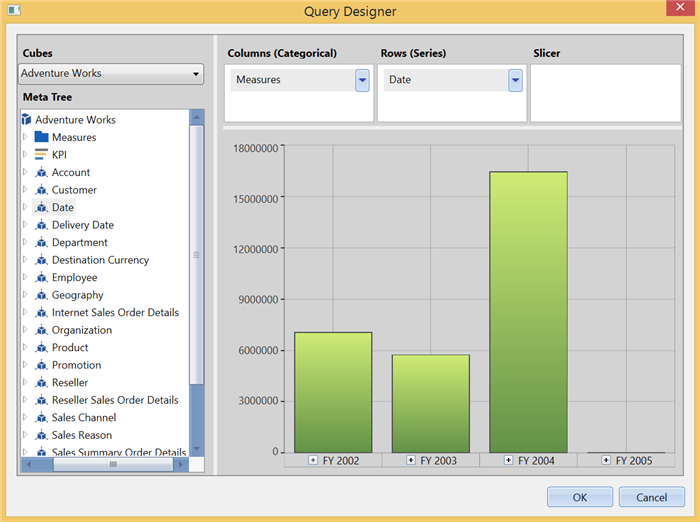
Task: Click the Meta Tree vertical scrollbar thumb
Action: (x=196, y=255)
